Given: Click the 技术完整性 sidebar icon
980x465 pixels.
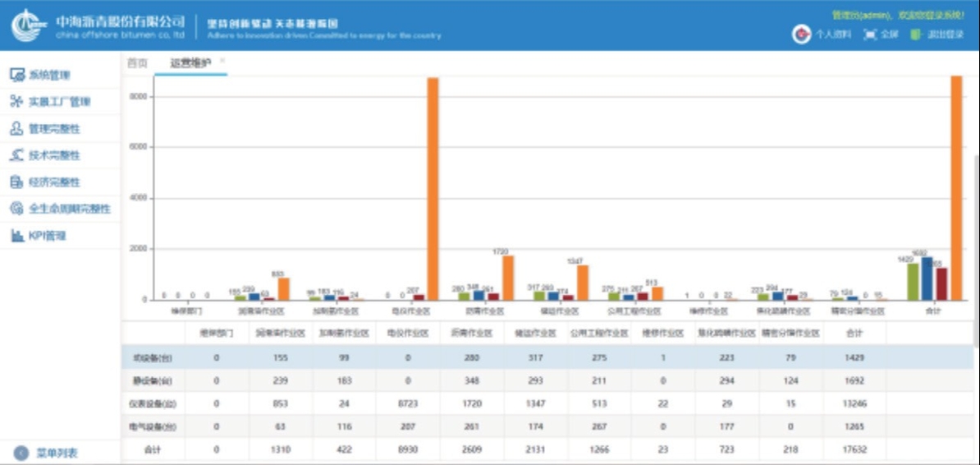Looking at the screenshot, I should tap(17, 155).
